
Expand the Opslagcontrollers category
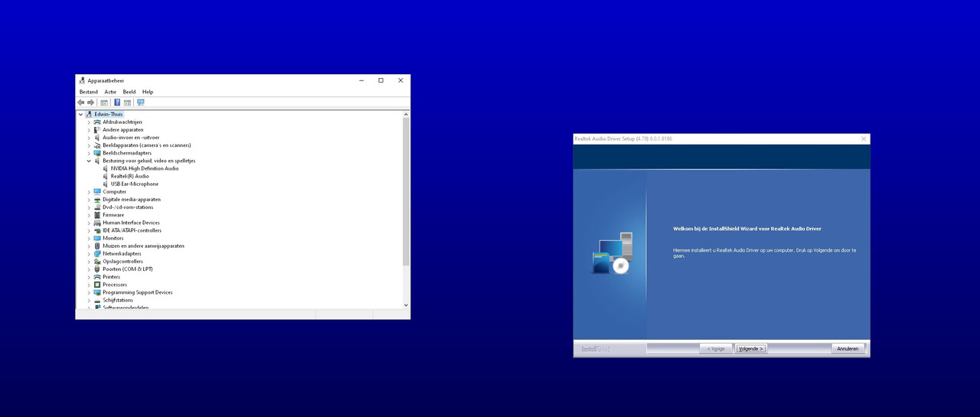click(89, 262)
